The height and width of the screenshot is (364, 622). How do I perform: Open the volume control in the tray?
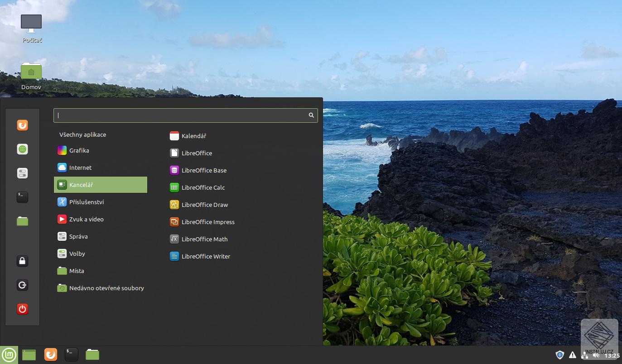[x=595, y=355]
